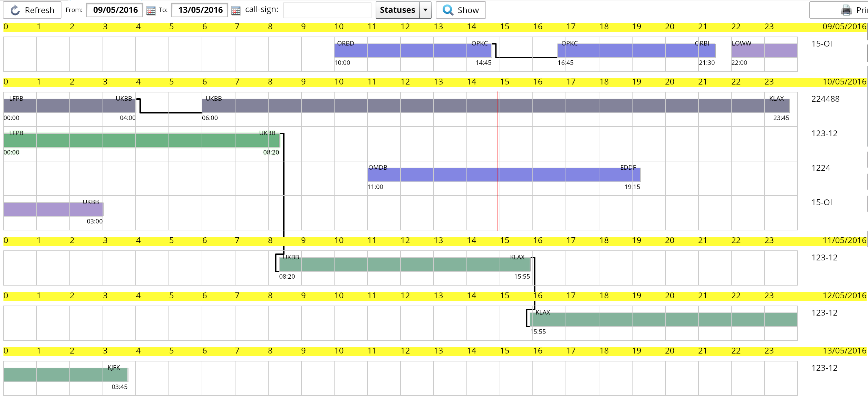The image size is (868, 398).
Task: Click the Statuses button
Action: click(397, 10)
